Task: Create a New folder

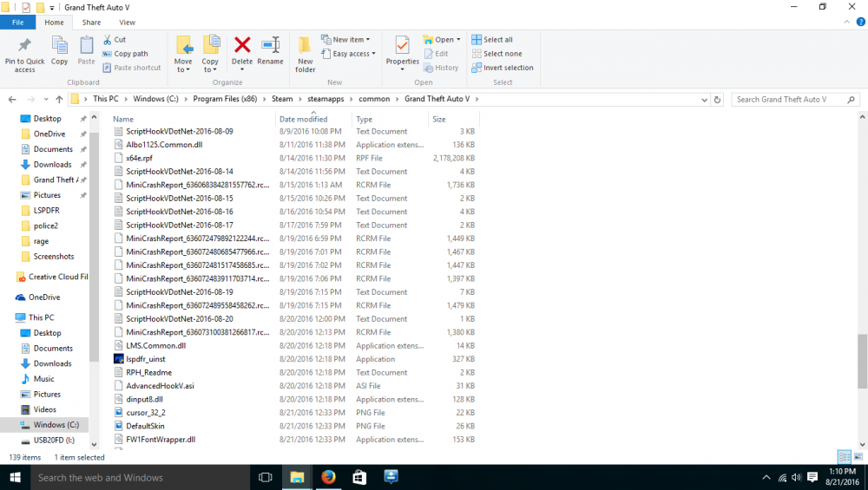Action: pos(305,54)
